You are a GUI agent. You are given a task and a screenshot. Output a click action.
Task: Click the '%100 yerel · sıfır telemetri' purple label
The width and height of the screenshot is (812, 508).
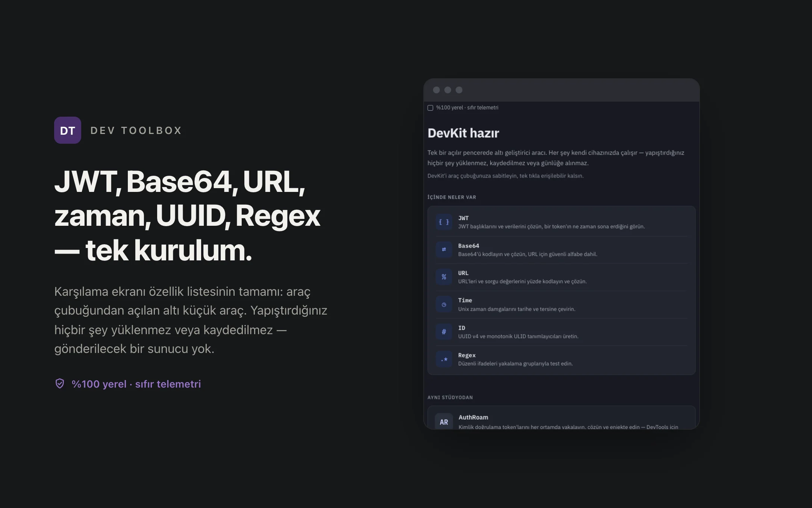point(136,384)
